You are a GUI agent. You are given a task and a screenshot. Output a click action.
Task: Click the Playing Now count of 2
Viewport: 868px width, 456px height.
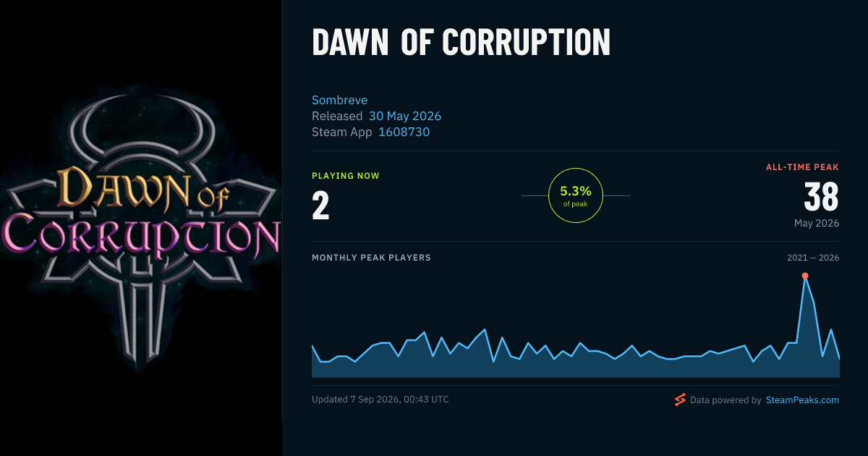320,206
